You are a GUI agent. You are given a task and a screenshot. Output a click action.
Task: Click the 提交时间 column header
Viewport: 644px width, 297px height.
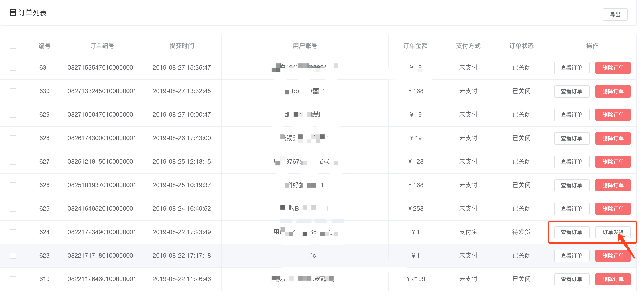[x=182, y=45]
